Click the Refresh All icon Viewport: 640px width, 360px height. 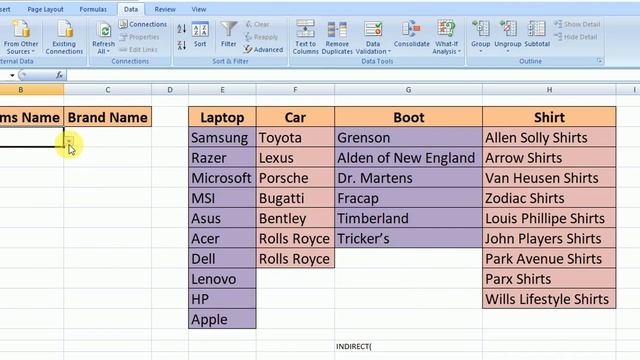(104, 31)
